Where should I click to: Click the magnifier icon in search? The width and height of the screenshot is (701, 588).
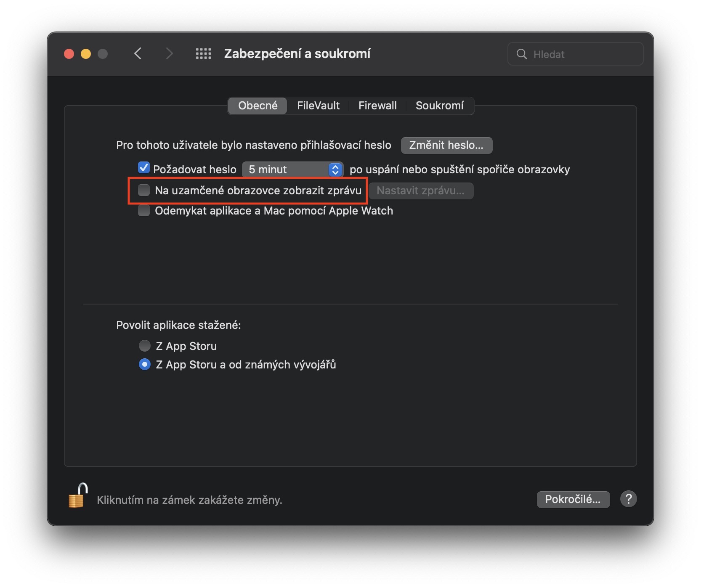(x=522, y=54)
